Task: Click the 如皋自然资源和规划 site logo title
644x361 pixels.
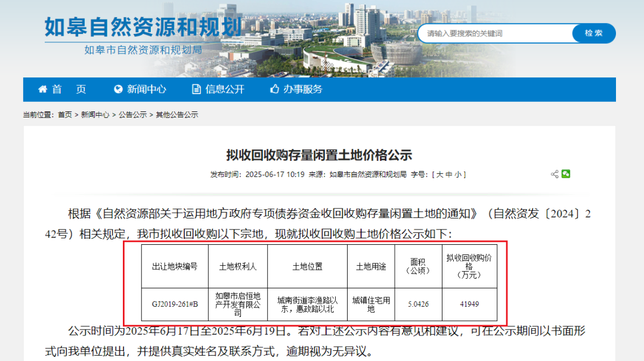Action: coord(143,27)
